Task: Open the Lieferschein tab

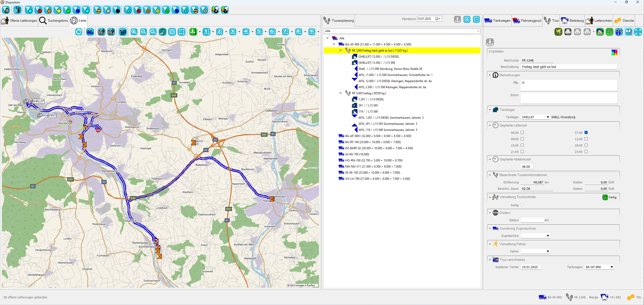Action: (599, 21)
